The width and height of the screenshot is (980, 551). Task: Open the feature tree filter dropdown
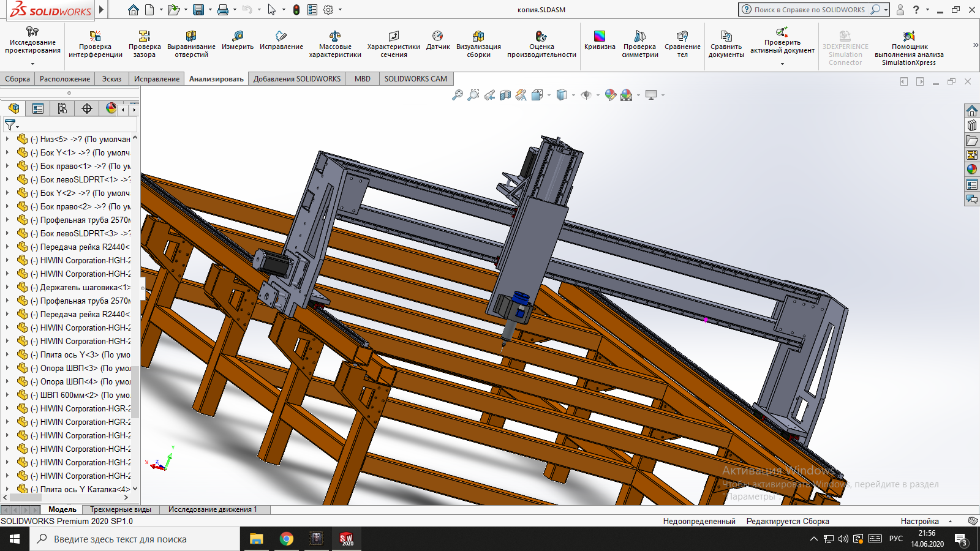(11, 126)
